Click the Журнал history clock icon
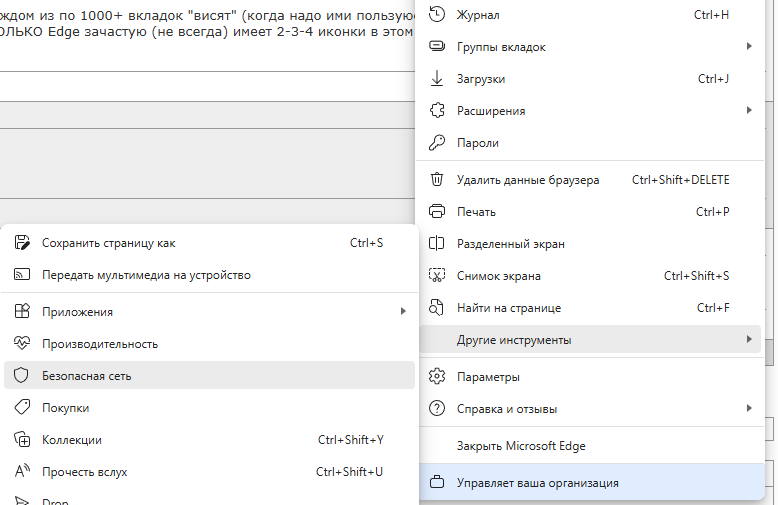The height and width of the screenshot is (505, 778). pos(436,15)
